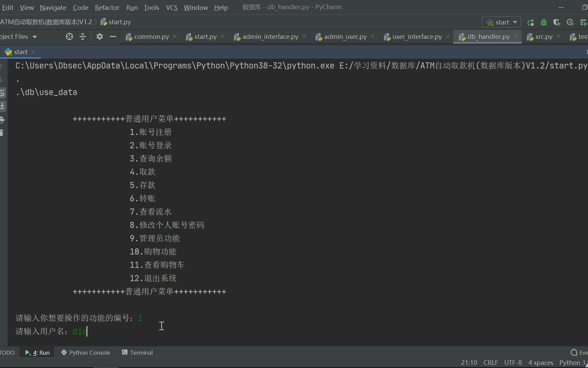This screenshot has width=588, height=368.
Task: Open project panel settings gear
Action: [x=99, y=36]
